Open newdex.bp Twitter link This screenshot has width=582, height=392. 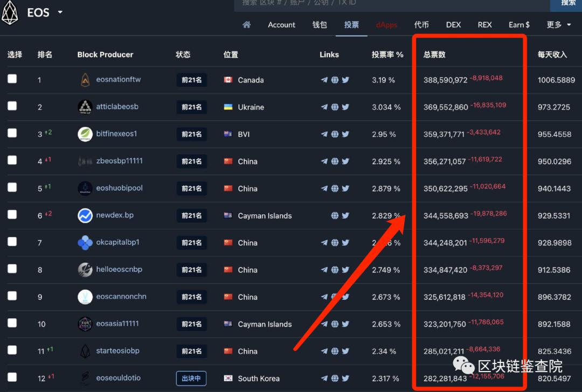pos(345,215)
